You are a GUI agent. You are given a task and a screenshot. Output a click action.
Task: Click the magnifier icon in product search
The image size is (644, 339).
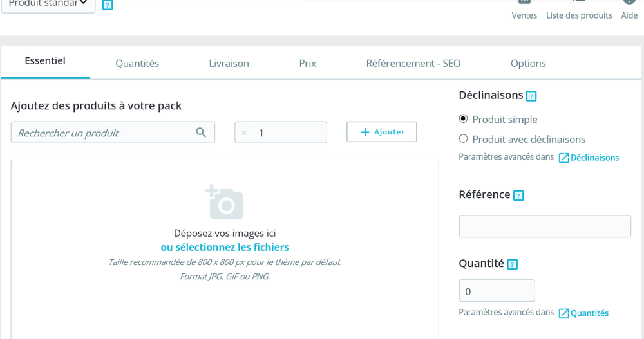pyautogui.click(x=201, y=133)
